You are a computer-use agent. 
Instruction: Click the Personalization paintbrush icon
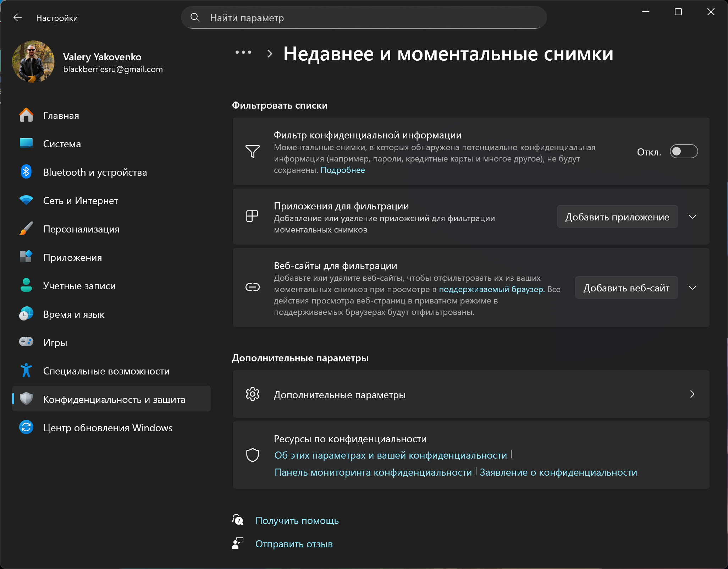tap(26, 229)
